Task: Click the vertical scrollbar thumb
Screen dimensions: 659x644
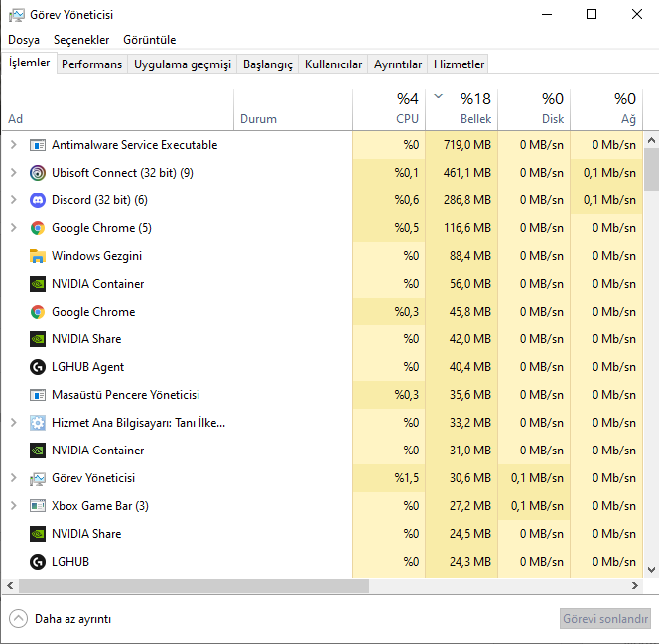Action: pos(651,170)
